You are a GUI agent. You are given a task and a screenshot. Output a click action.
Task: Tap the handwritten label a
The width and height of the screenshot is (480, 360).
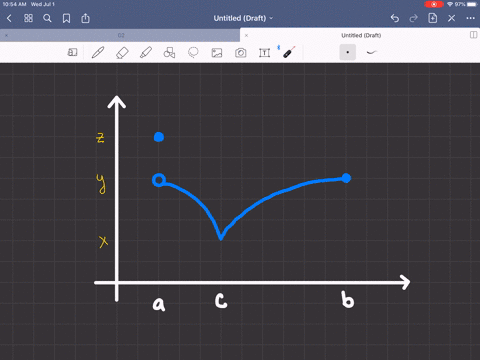[159, 304]
